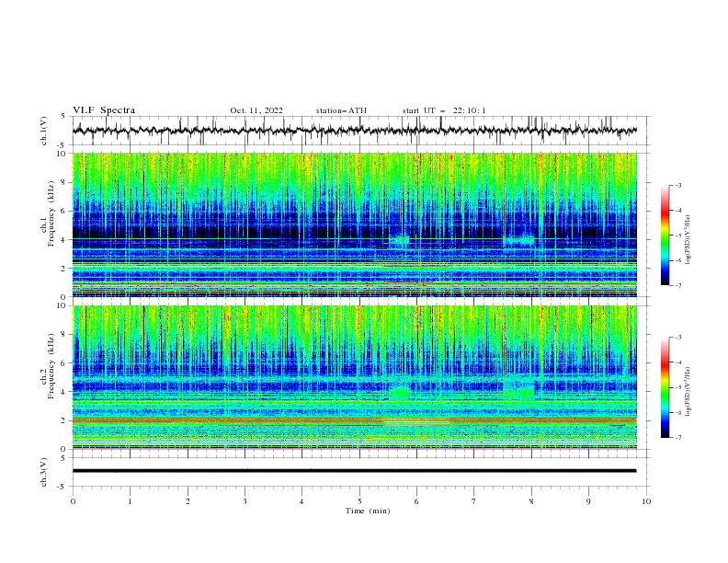Click time axis tick label "0"
The width and height of the screenshot is (728, 563).
pyautogui.click(x=73, y=501)
